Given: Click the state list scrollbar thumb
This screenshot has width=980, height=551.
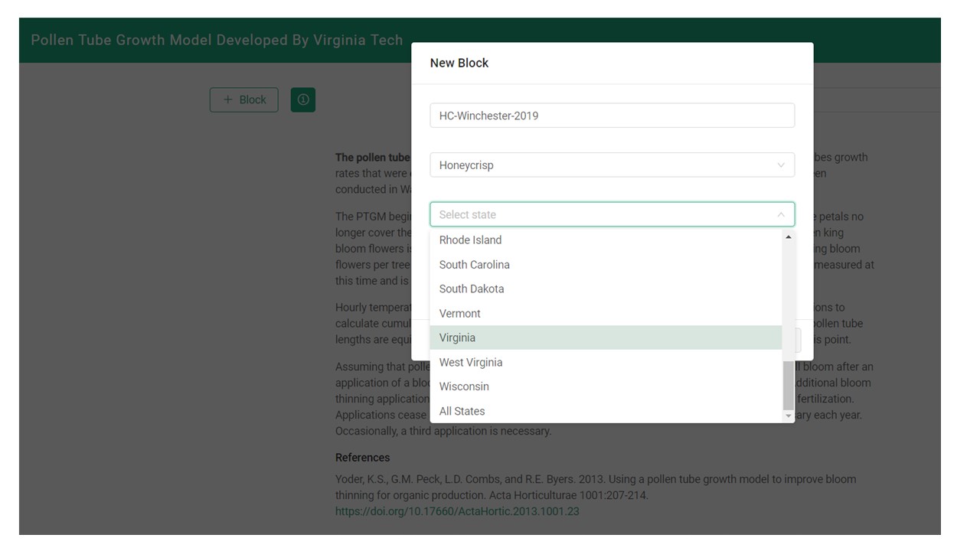Looking at the screenshot, I should click(x=788, y=385).
